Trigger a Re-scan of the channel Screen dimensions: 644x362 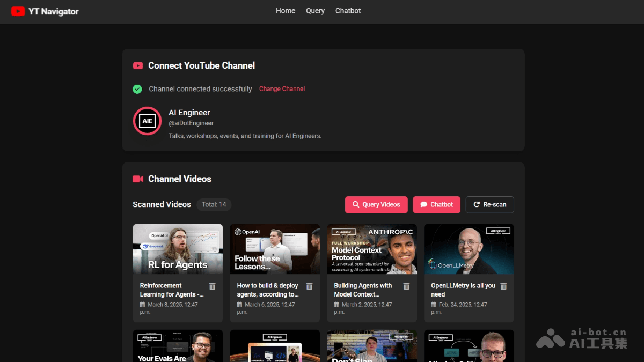(489, 204)
